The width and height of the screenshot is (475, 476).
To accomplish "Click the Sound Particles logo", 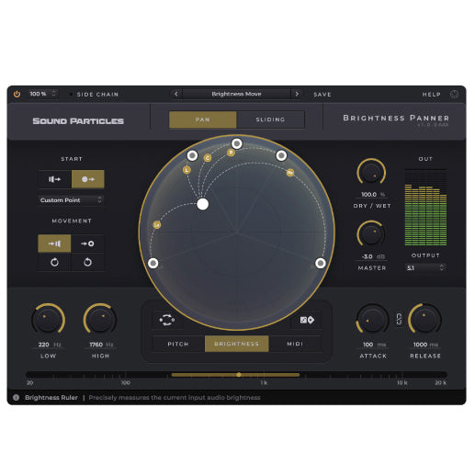I will [x=78, y=121].
